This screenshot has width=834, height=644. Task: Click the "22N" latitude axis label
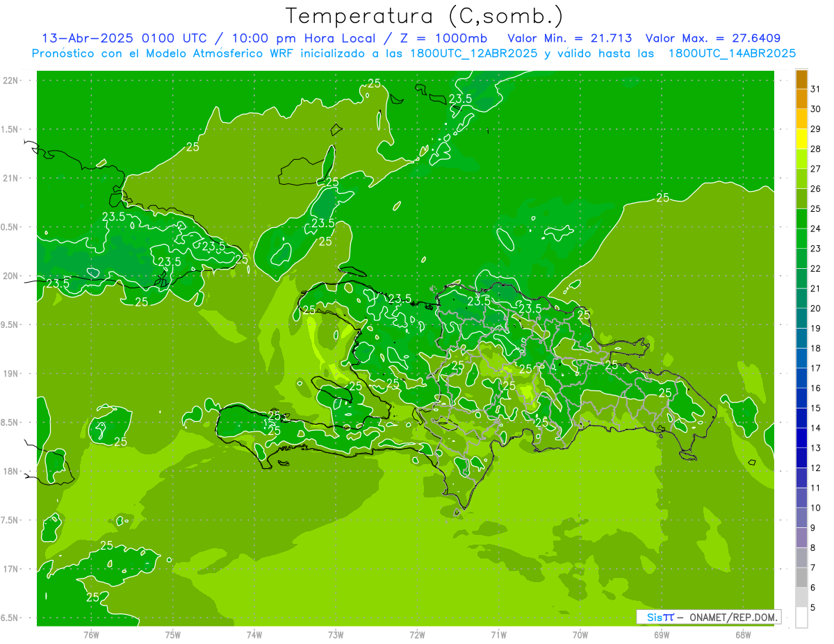[x=11, y=81]
